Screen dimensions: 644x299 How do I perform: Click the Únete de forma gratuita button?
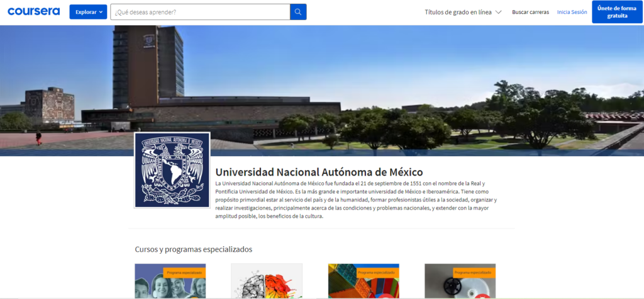click(617, 12)
